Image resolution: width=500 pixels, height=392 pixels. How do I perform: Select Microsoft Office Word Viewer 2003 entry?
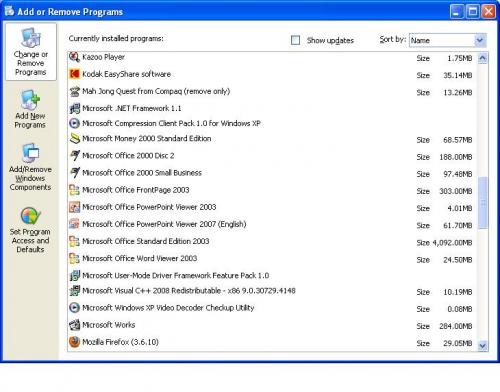(139, 258)
